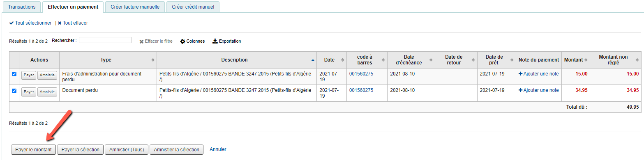Sort by Description column arrow
The width and height of the screenshot is (644, 160).
[x=313, y=60]
